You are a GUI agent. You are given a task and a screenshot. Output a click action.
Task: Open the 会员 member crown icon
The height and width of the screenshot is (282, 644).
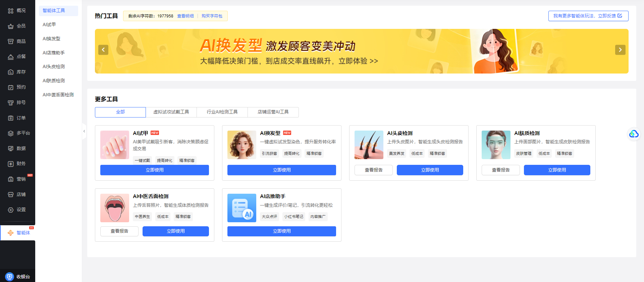coord(11,26)
